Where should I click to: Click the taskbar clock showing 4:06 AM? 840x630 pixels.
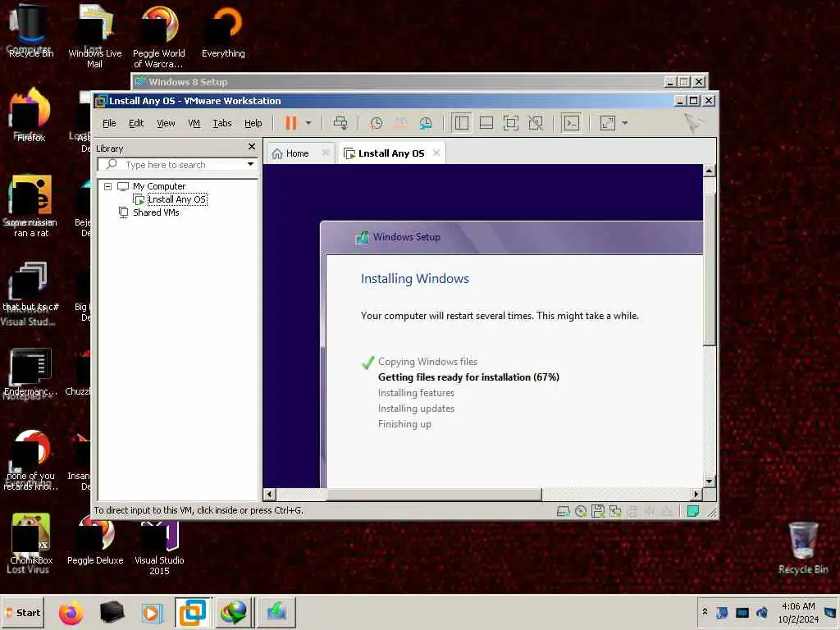click(798, 612)
